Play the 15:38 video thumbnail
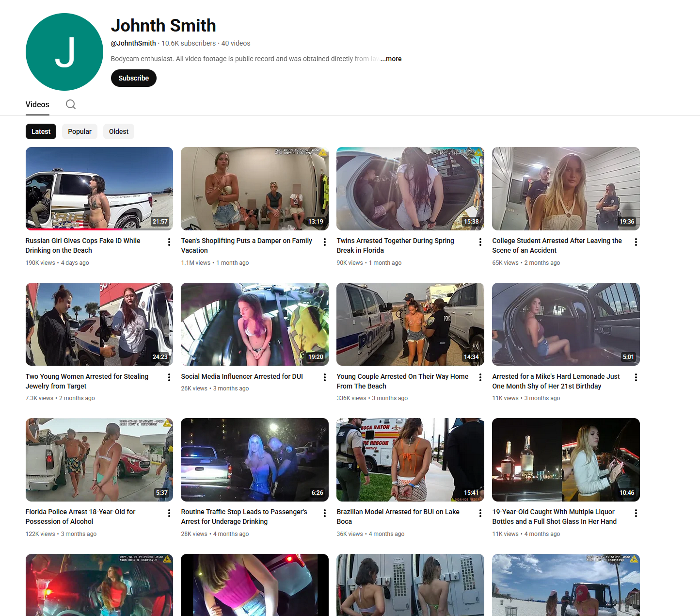Screen dimensions: 700x616 (x=411, y=189)
